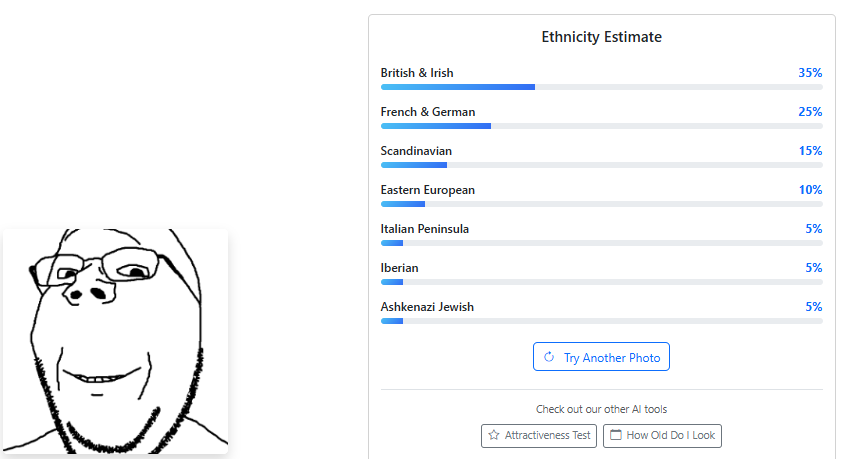Click the Ashkenazi Jewish label text

coord(427,307)
